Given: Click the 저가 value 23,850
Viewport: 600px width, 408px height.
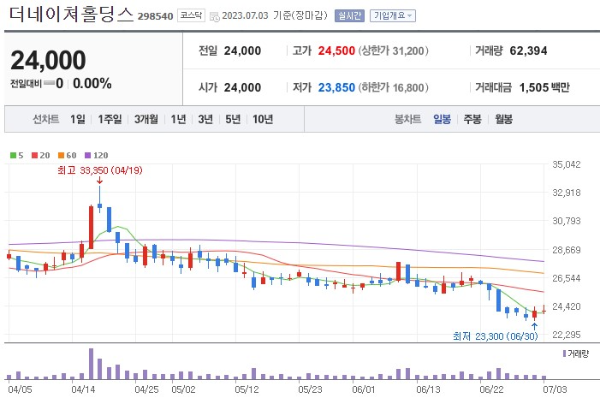Looking at the screenshot, I should pos(337,88).
